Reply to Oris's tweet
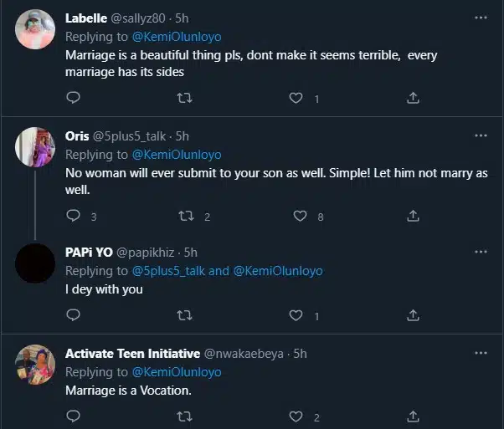This screenshot has width=504, height=429. (73, 216)
